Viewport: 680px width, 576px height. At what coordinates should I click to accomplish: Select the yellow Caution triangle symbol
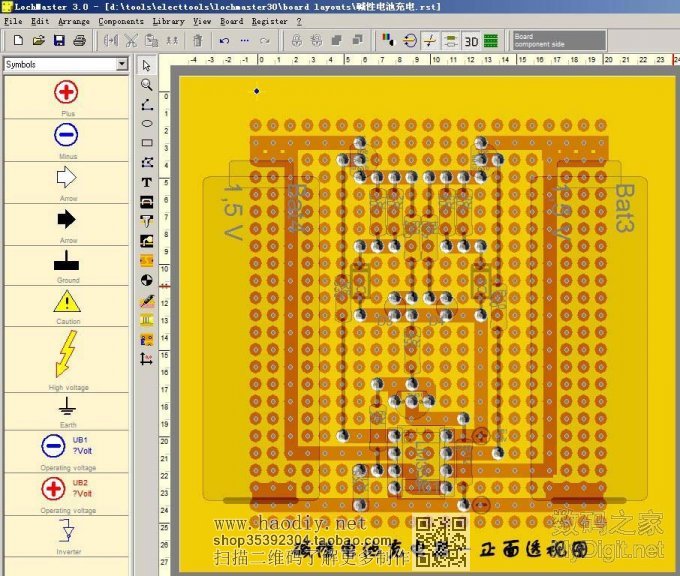click(x=67, y=301)
